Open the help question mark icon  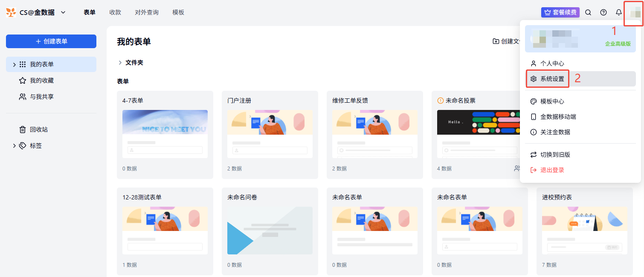pos(603,12)
